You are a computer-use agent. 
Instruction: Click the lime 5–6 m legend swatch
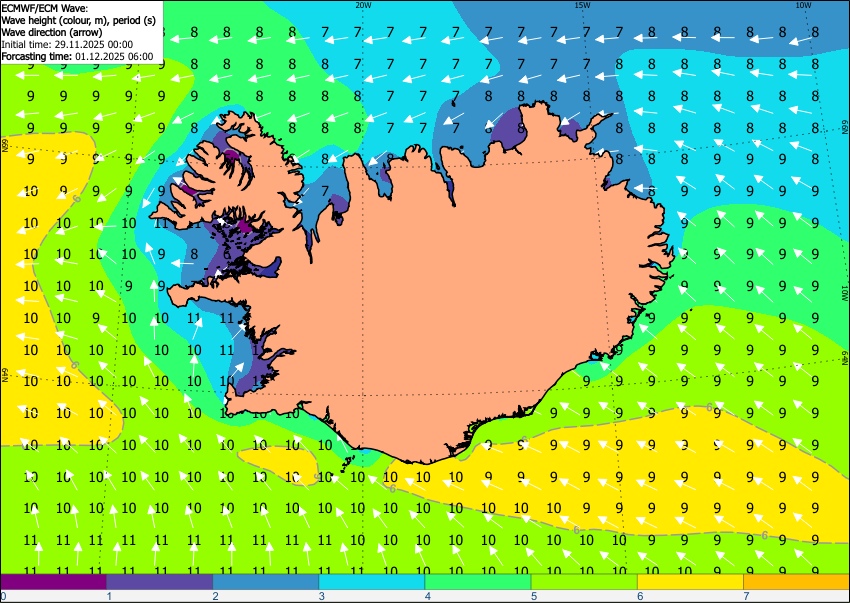coord(584,581)
